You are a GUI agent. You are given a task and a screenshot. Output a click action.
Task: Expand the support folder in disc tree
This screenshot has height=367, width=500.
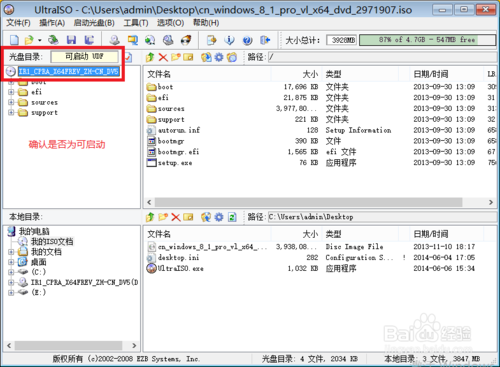11,112
